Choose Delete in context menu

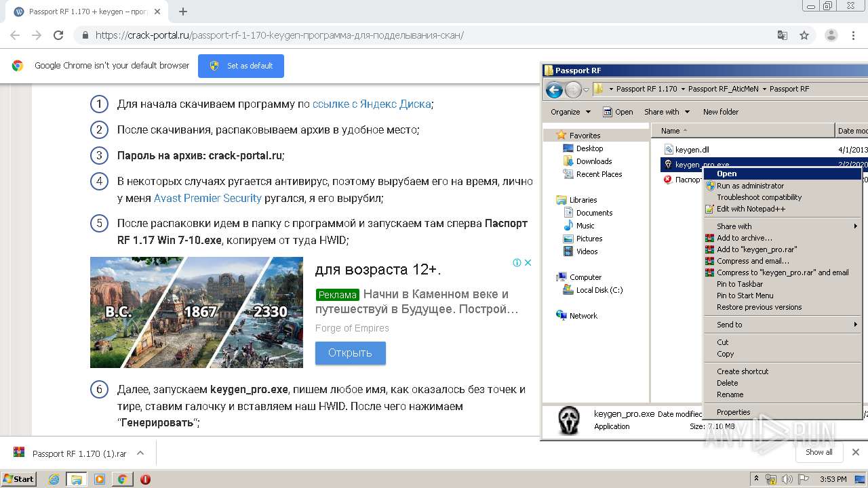[x=782, y=383]
